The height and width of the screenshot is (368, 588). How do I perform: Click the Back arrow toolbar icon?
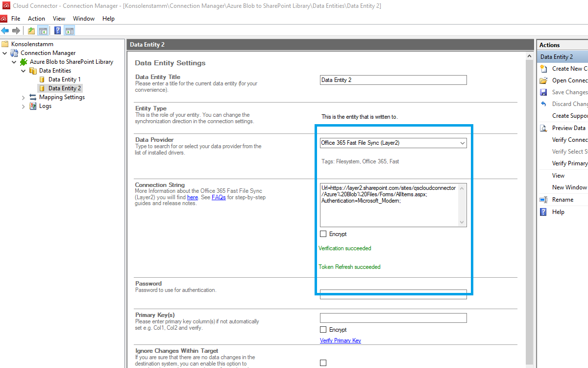click(x=5, y=31)
